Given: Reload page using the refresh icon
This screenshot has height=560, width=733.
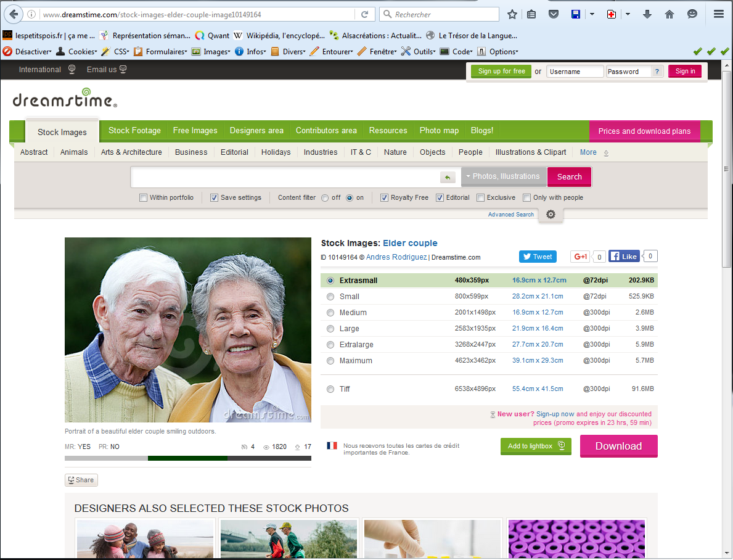Looking at the screenshot, I should [x=365, y=14].
